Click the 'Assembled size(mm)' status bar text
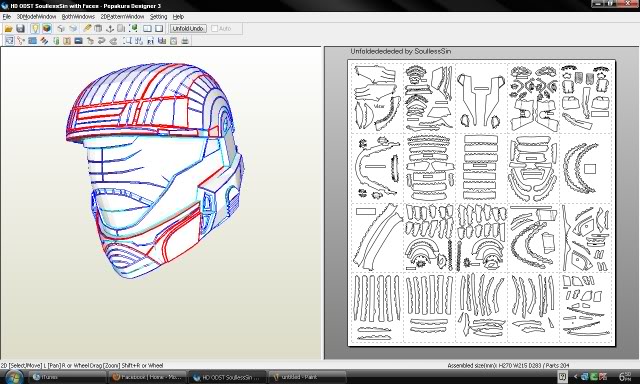 508,366
